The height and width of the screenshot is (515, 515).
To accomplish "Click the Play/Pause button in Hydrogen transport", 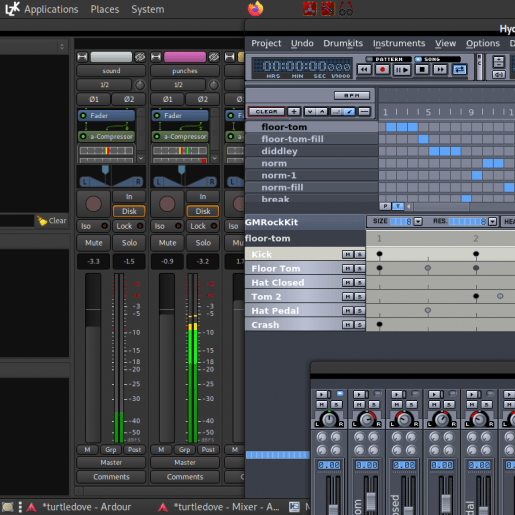I will pyautogui.click(x=402, y=70).
